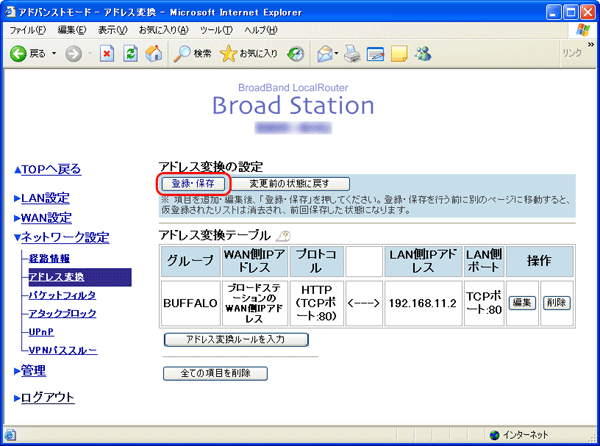
Task: Open the Back button history dropdown arrow
Action: [54, 54]
